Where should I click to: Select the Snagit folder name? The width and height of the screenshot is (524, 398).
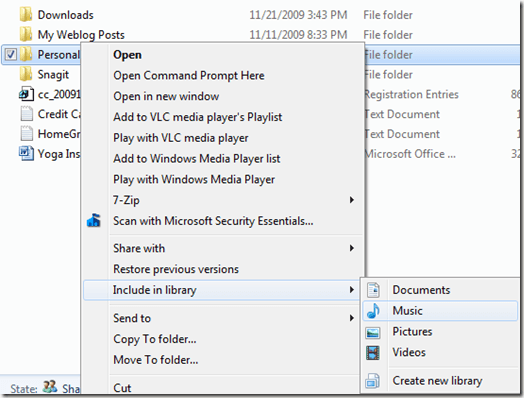[53, 75]
